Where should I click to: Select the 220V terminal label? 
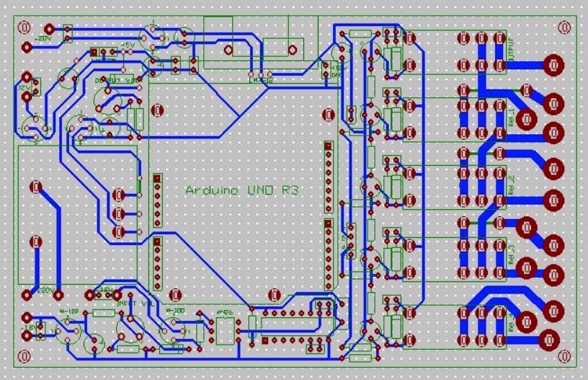pyautogui.click(x=45, y=290)
